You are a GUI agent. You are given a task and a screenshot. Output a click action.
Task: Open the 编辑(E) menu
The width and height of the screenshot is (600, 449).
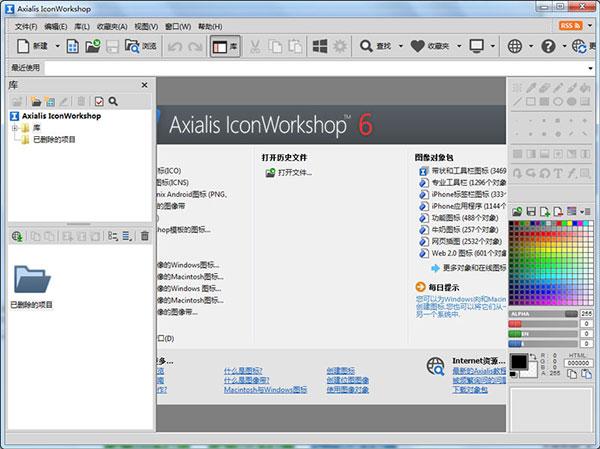[56, 26]
